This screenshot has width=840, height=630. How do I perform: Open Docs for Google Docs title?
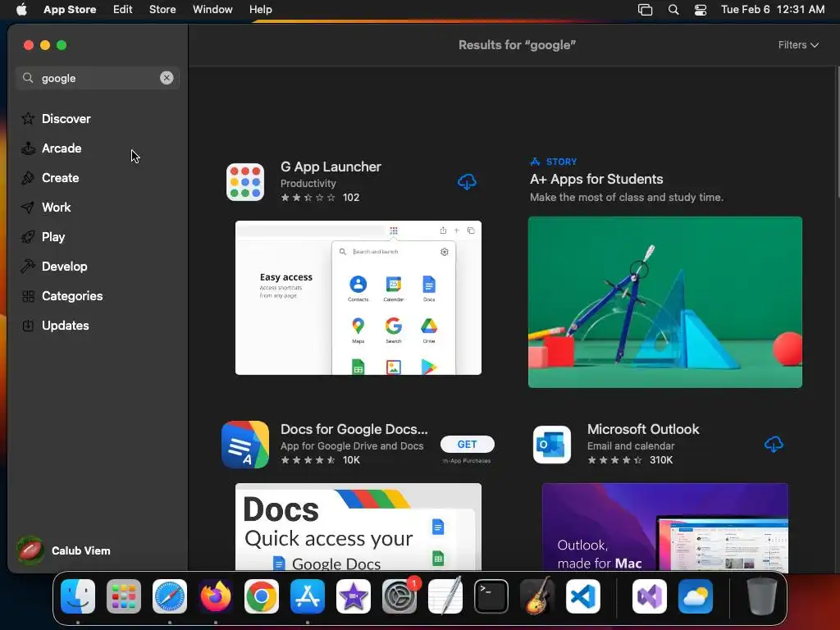click(354, 429)
